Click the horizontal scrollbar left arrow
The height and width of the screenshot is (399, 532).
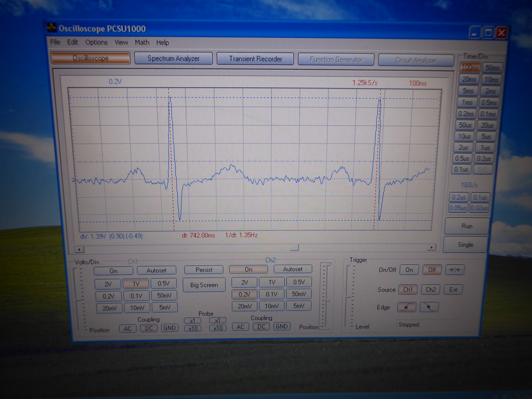pyautogui.click(x=79, y=249)
